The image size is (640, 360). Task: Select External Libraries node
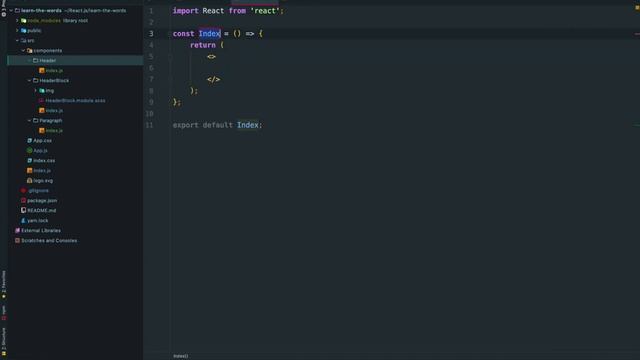coord(41,231)
